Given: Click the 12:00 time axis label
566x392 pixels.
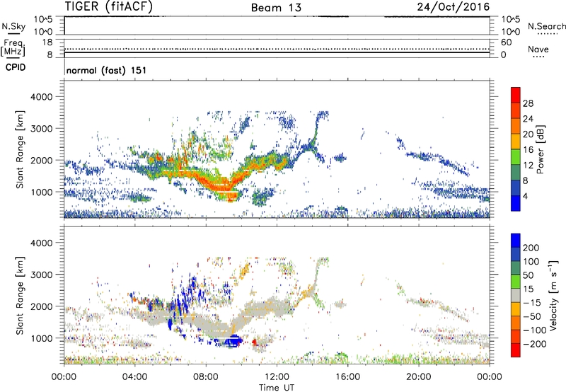Looking at the screenshot, I should 277,377.
